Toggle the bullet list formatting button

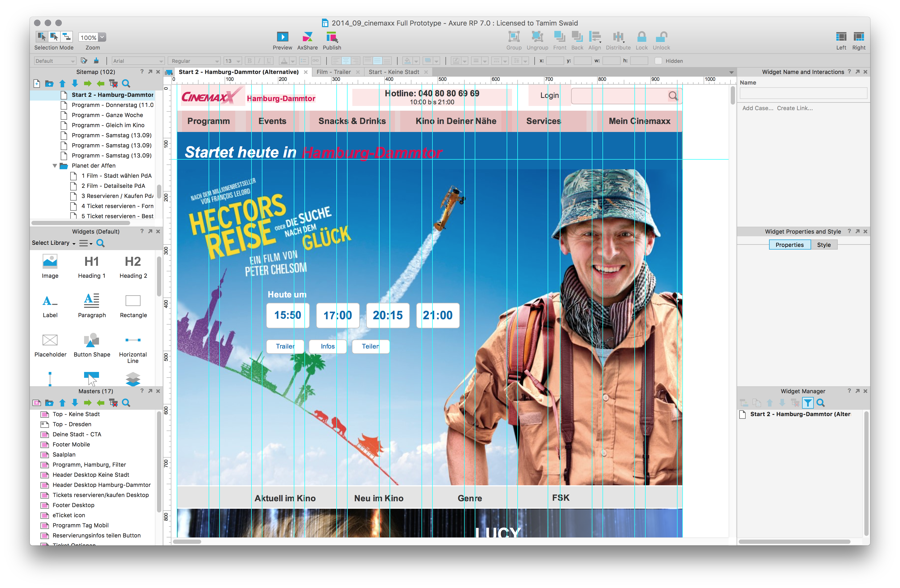304,60
